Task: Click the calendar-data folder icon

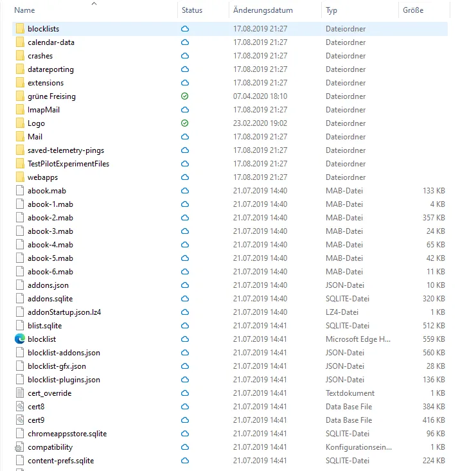Action: pos(20,42)
